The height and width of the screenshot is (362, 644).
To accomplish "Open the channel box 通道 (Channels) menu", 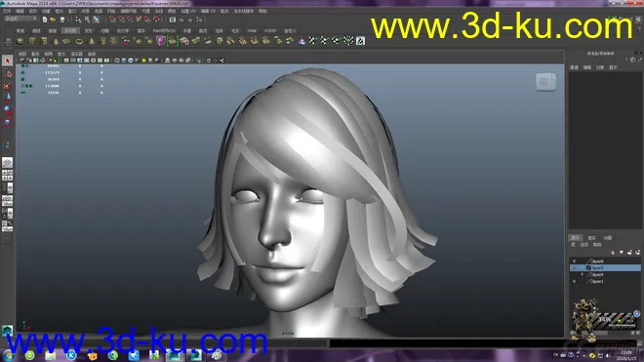I will click(x=574, y=67).
